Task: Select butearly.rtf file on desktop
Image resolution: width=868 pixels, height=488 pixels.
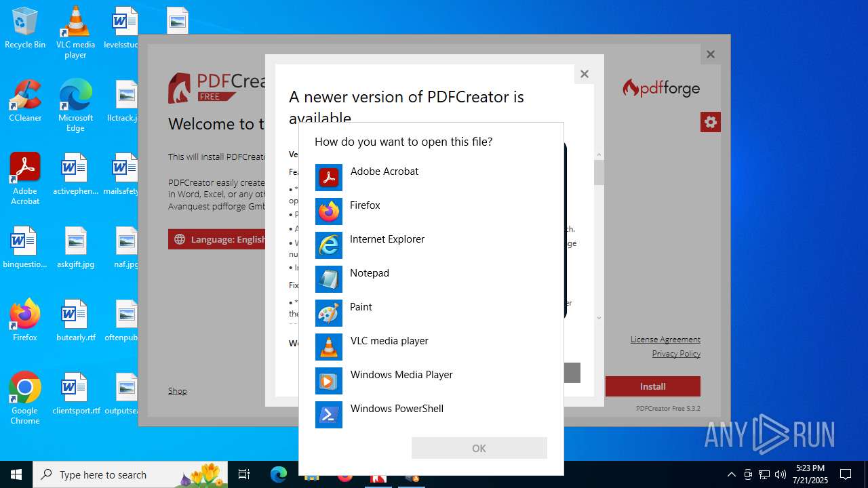Action: point(75,321)
